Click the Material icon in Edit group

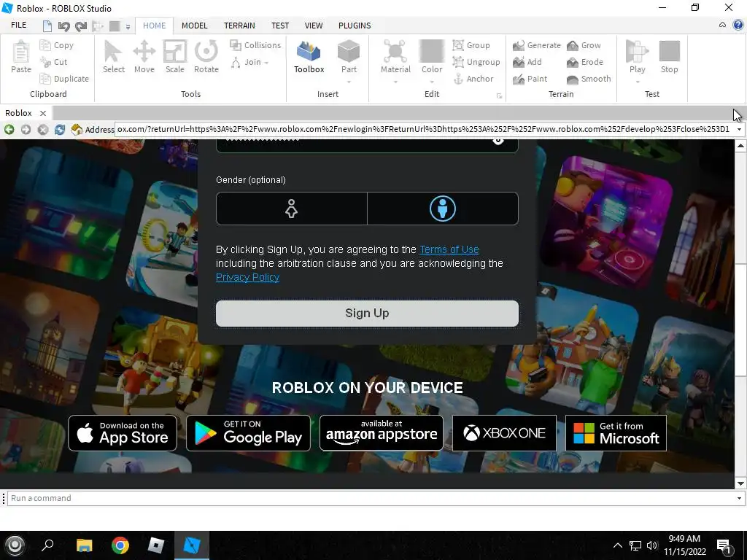pos(395,57)
